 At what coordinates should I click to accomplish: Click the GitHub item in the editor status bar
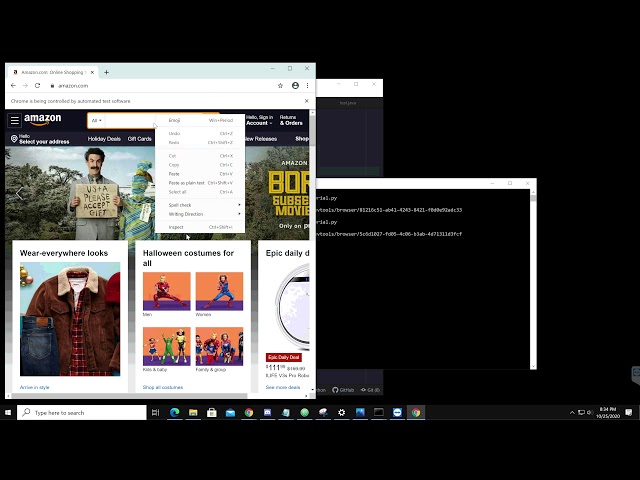pyautogui.click(x=343, y=390)
